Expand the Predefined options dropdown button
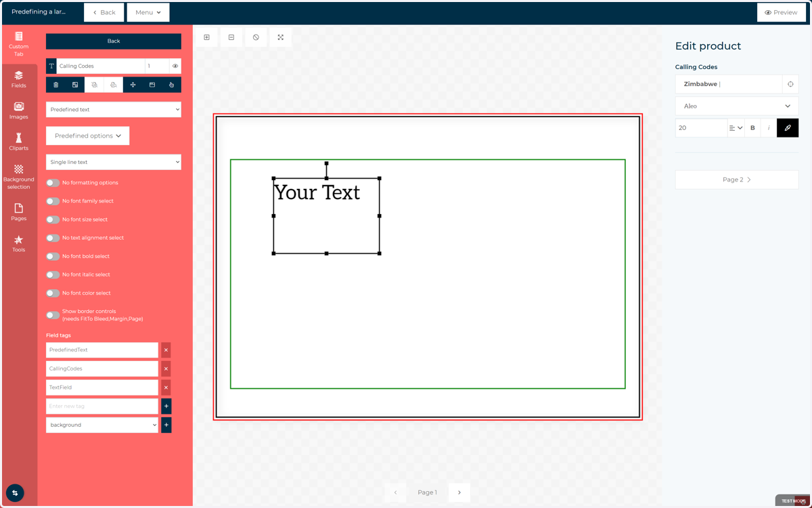 [x=88, y=135]
